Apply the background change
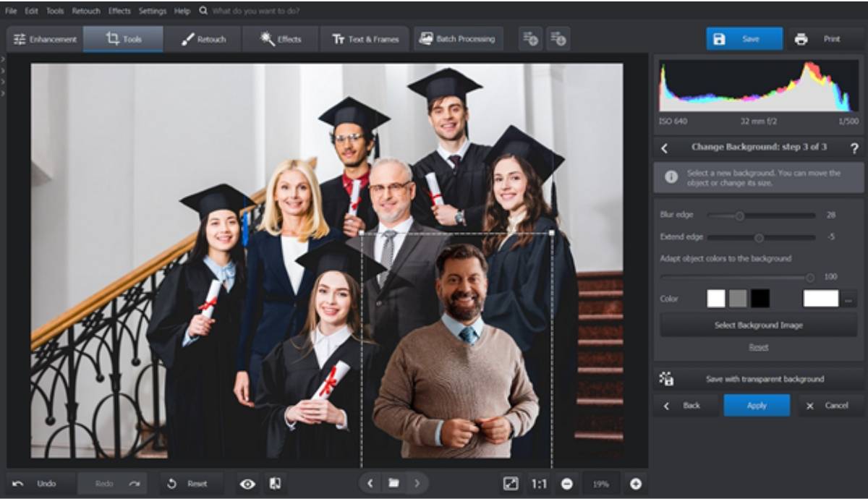The width and height of the screenshot is (868, 499). pyautogui.click(x=757, y=406)
